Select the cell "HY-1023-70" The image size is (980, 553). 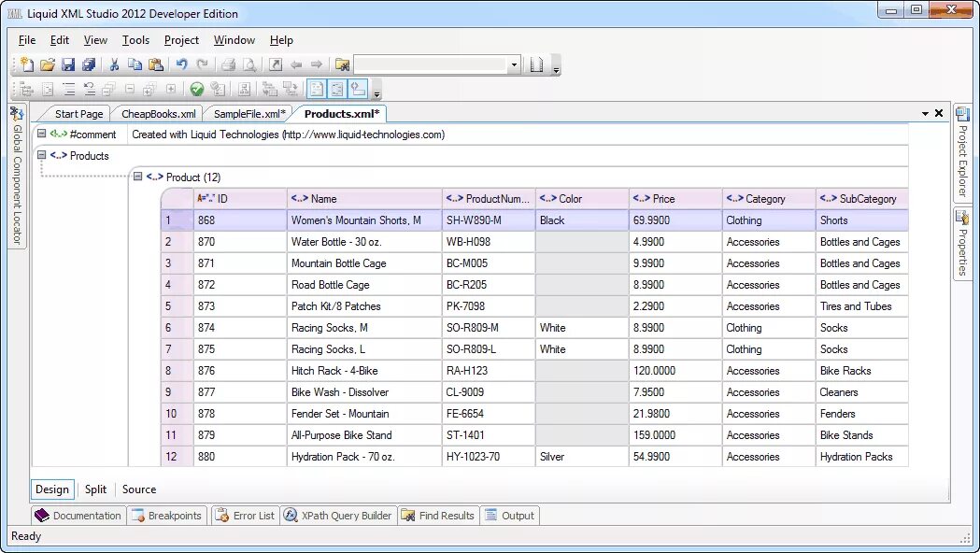pyautogui.click(x=488, y=457)
